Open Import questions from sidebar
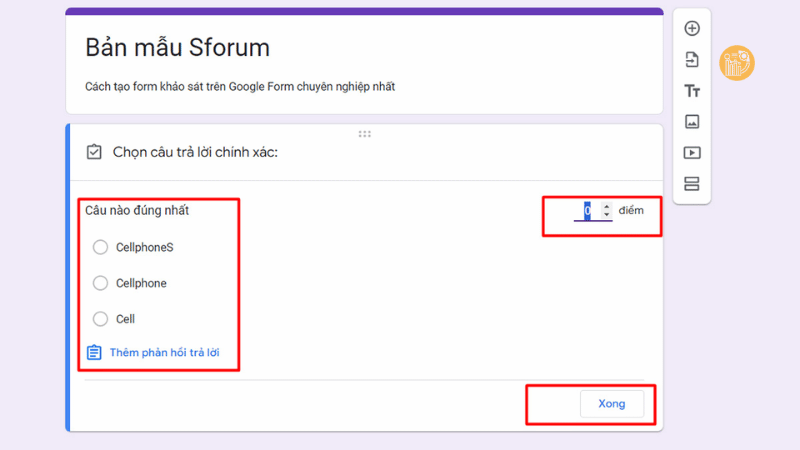The width and height of the screenshot is (800, 450). coord(692,60)
